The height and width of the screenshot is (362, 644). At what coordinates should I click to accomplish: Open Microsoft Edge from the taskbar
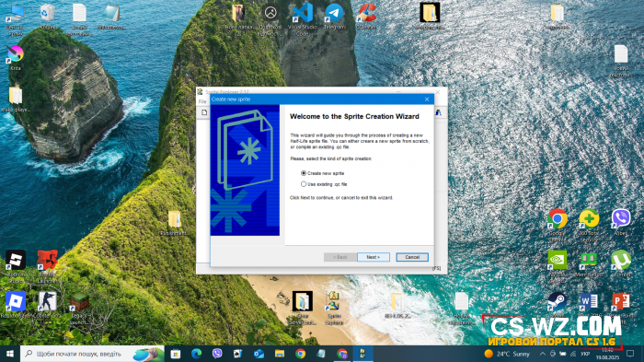click(196, 354)
